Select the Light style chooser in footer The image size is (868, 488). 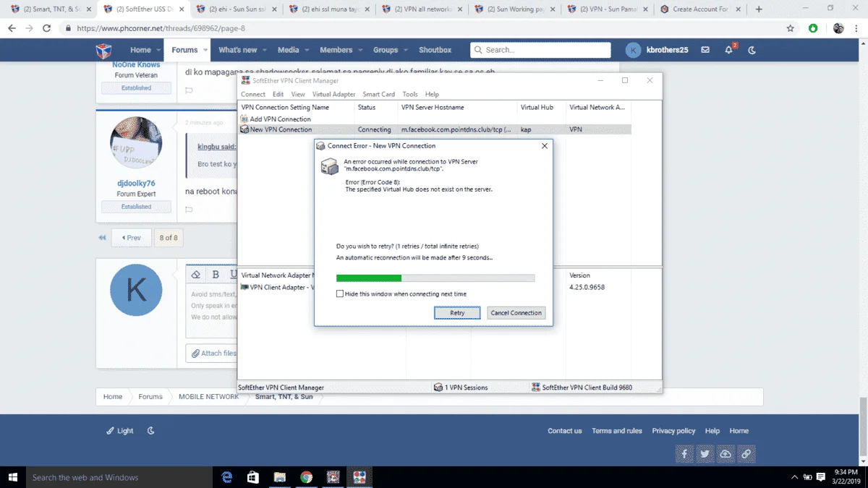coord(120,431)
